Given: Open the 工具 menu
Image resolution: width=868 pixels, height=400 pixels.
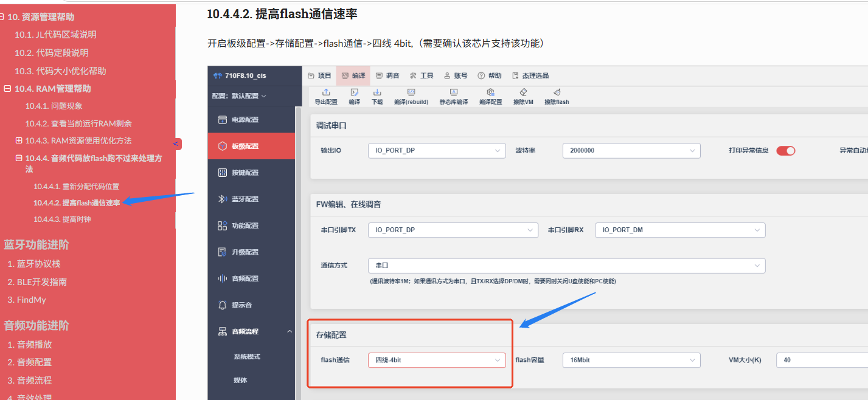Looking at the screenshot, I should pos(422,76).
